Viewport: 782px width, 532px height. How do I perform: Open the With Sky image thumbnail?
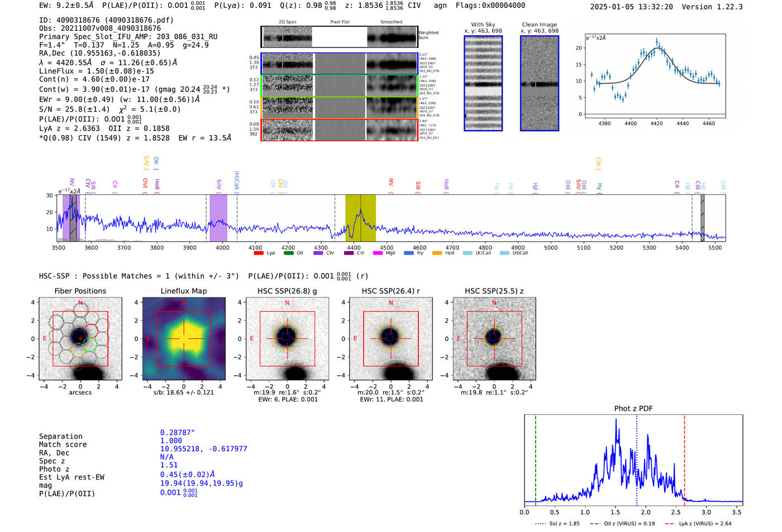[483, 83]
